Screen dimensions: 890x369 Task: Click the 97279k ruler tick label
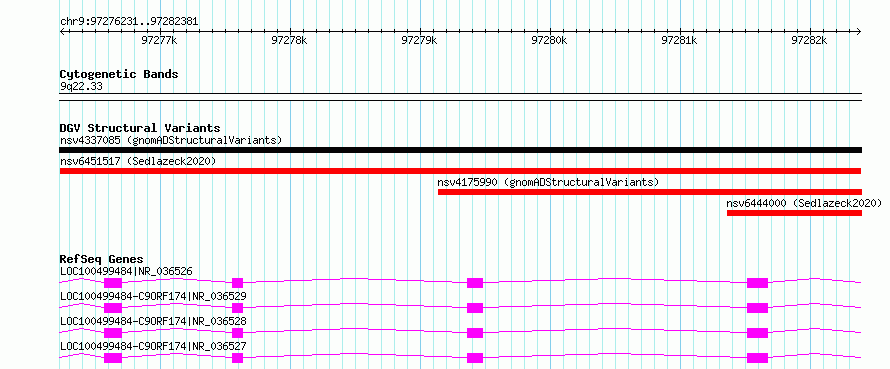(419, 40)
